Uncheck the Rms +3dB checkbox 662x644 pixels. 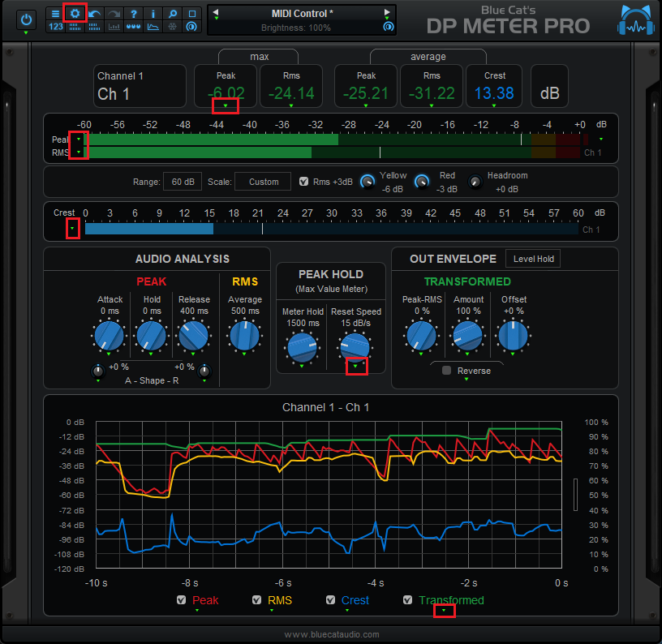click(x=303, y=182)
